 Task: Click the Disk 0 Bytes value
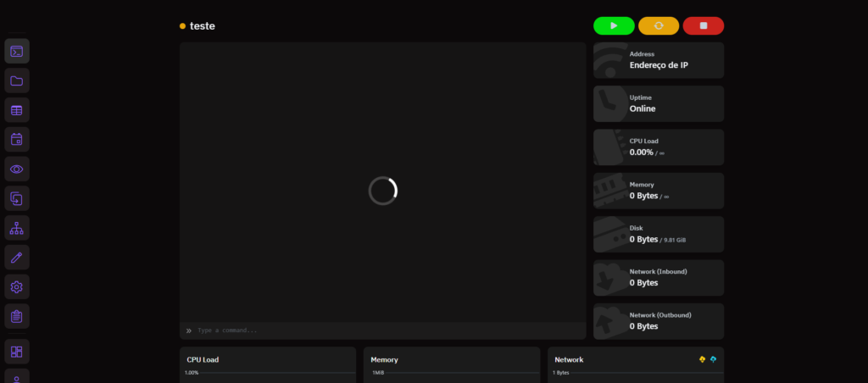click(x=644, y=239)
